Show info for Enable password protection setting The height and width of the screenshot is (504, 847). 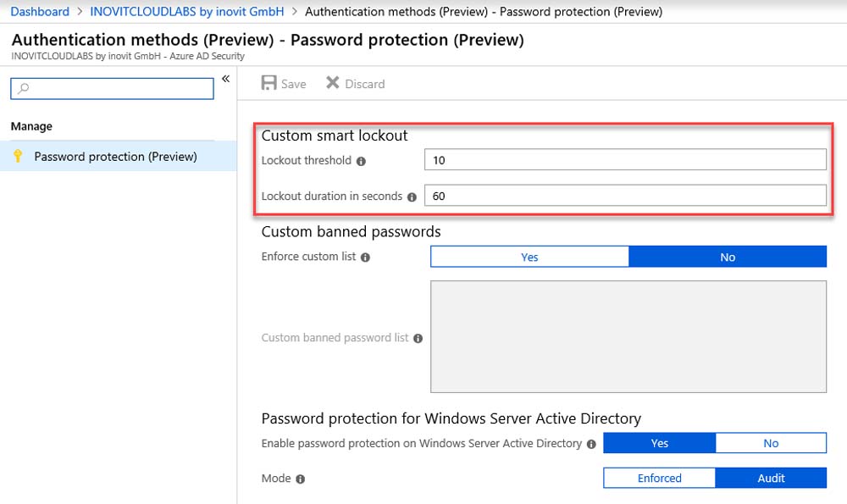[591, 444]
